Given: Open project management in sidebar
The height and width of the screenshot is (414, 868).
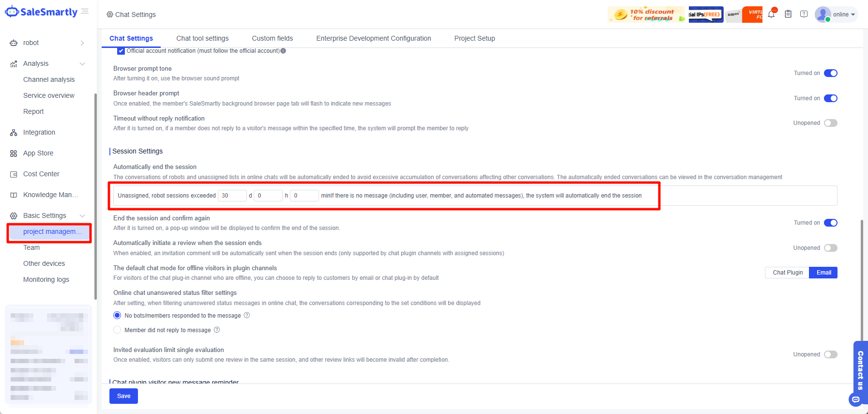Looking at the screenshot, I should coord(49,232).
